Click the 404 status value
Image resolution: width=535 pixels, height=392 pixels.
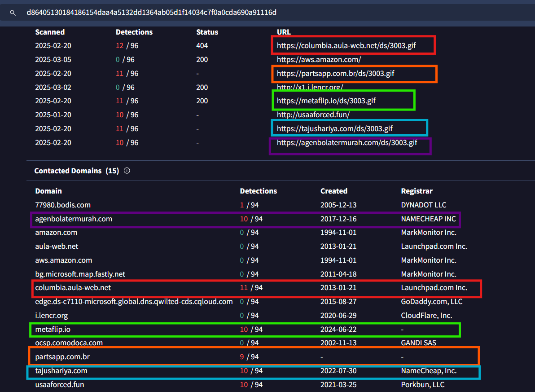pyautogui.click(x=202, y=45)
